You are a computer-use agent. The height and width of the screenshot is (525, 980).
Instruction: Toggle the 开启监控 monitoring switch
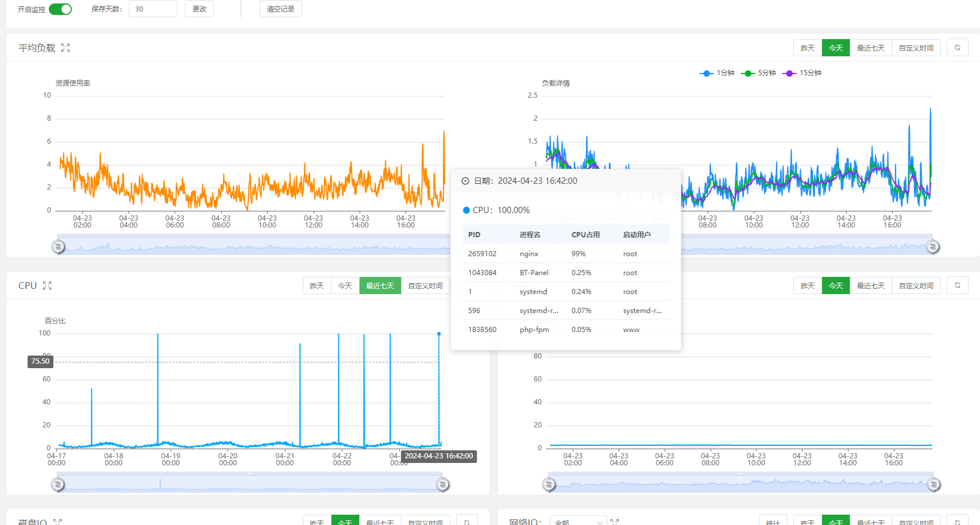pyautogui.click(x=60, y=9)
